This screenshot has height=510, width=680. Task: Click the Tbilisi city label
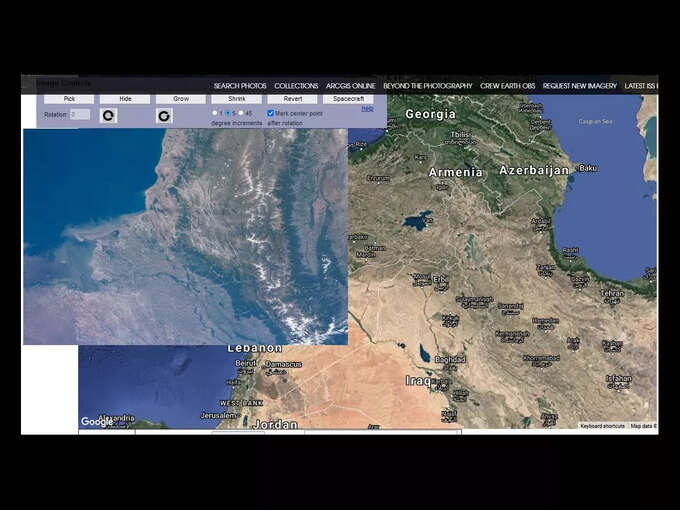pos(460,135)
